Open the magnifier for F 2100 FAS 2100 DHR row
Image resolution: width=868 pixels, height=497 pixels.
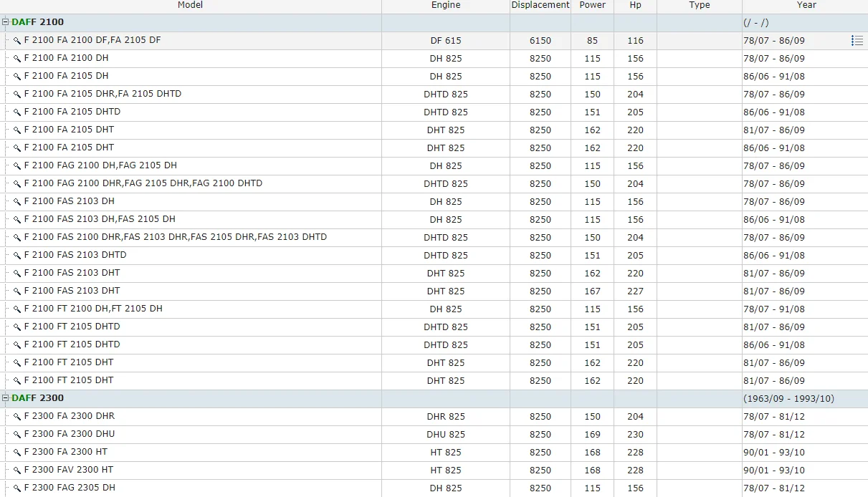[x=17, y=238]
